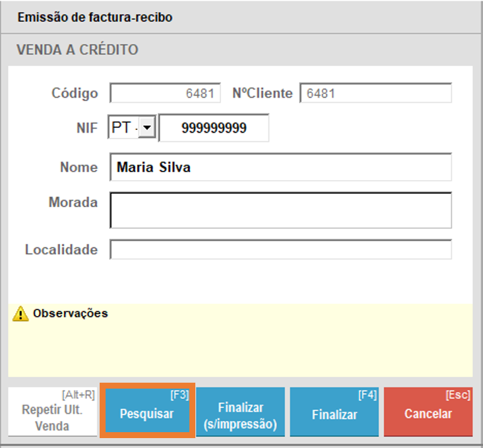Place cursor in the Morada text box
483x448 pixels.
[280, 210]
